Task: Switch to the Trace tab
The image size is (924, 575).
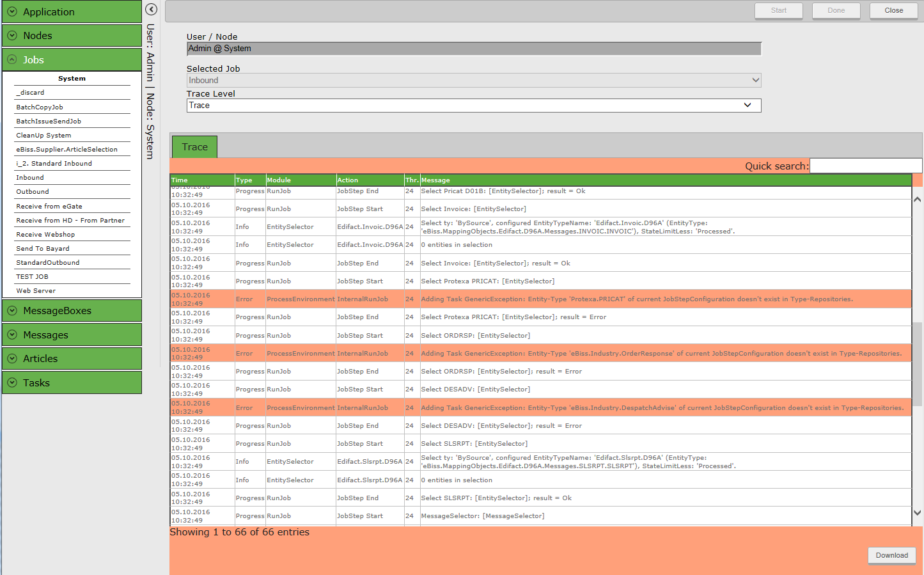Action: click(194, 147)
